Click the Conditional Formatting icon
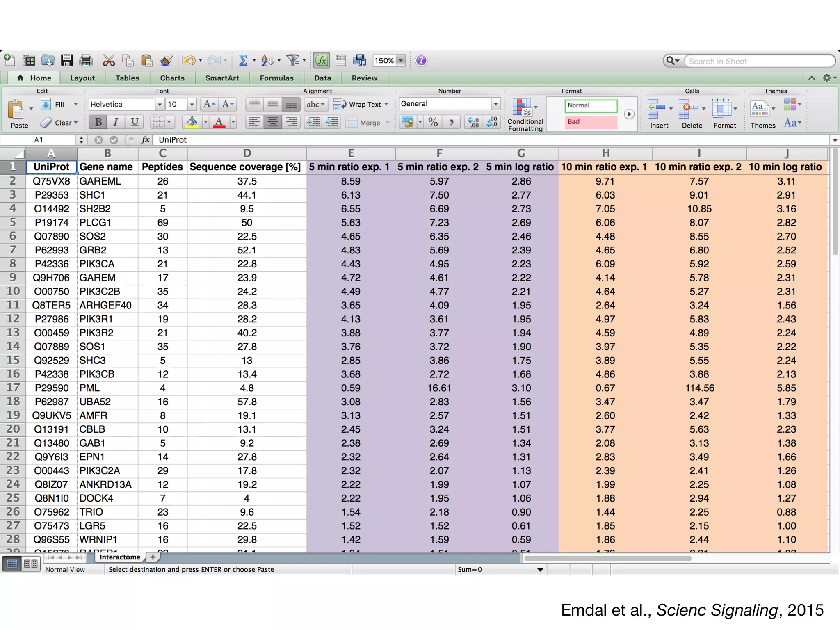Screen dimensions: 840x630 coord(522,108)
